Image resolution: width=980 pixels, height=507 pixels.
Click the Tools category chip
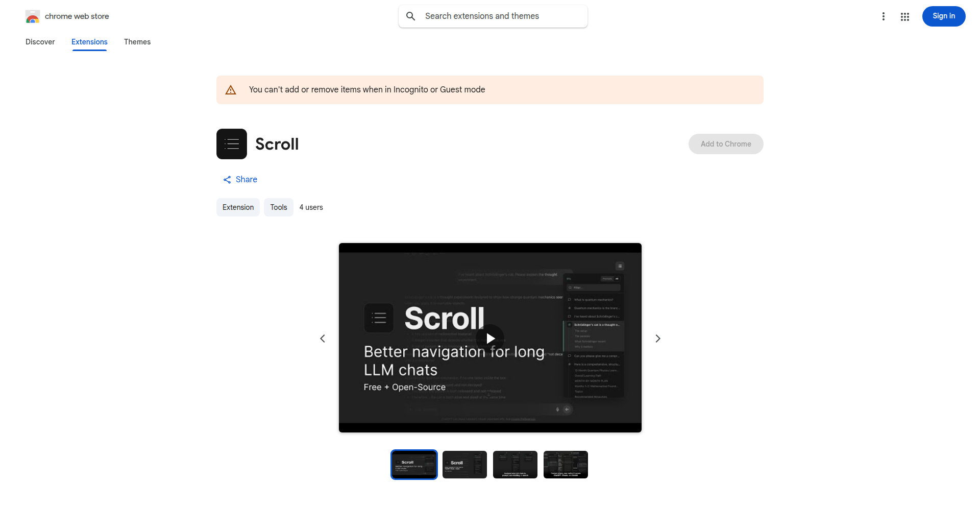coord(279,207)
